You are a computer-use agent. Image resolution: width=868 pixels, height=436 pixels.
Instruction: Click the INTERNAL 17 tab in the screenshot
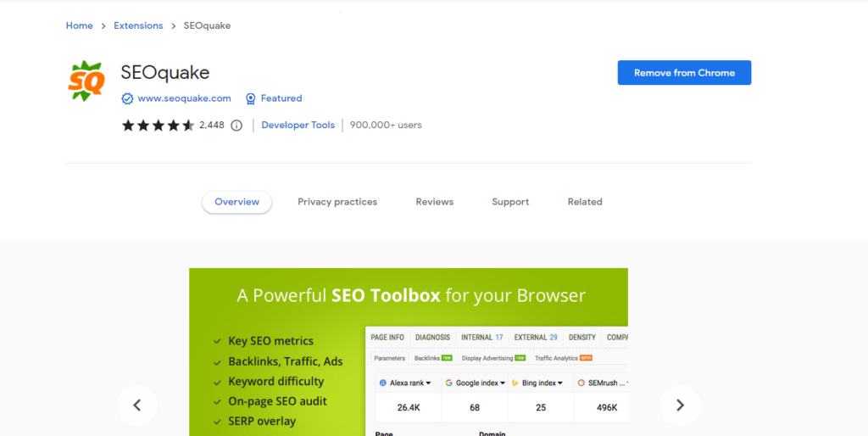coord(481,338)
